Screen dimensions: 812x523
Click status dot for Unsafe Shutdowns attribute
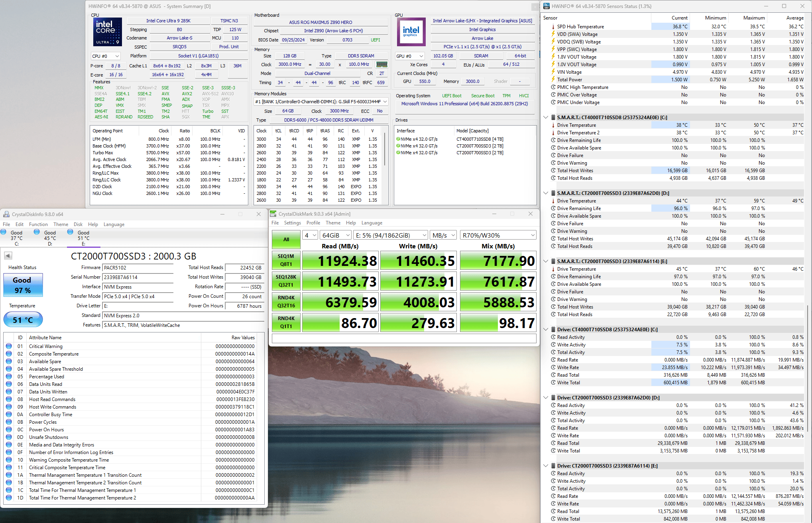click(x=9, y=437)
